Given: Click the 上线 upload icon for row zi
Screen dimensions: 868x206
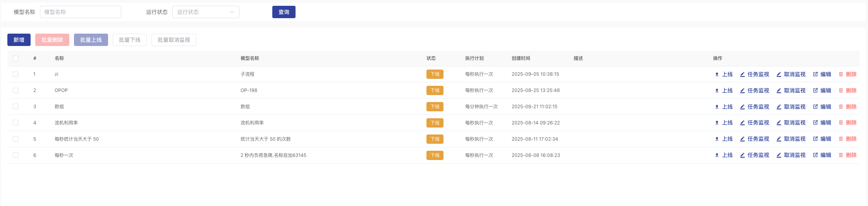Looking at the screenshot, I should [x=717, y=74].
